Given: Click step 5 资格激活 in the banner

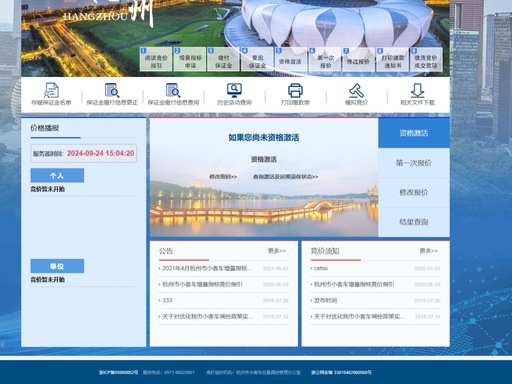Looking at the screenshot, I should 291,59.
